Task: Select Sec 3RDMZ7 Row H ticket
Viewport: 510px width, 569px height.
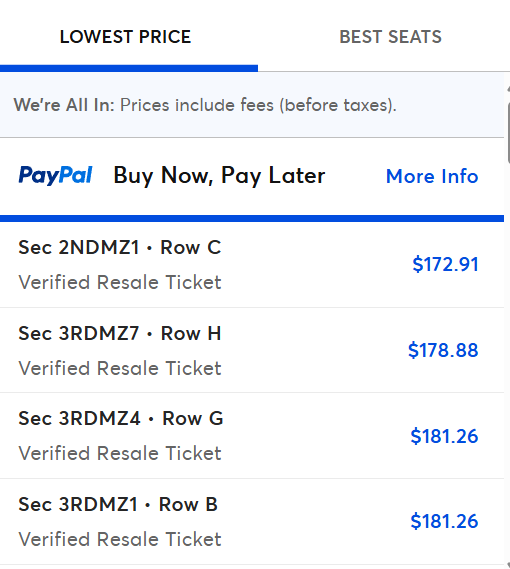Action: [x=252, y=350]
